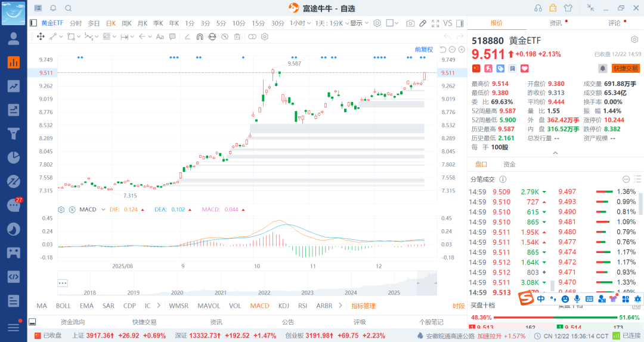644x342 pixels.
Task: Select the BOLL indicator
Action: point(63,306)
